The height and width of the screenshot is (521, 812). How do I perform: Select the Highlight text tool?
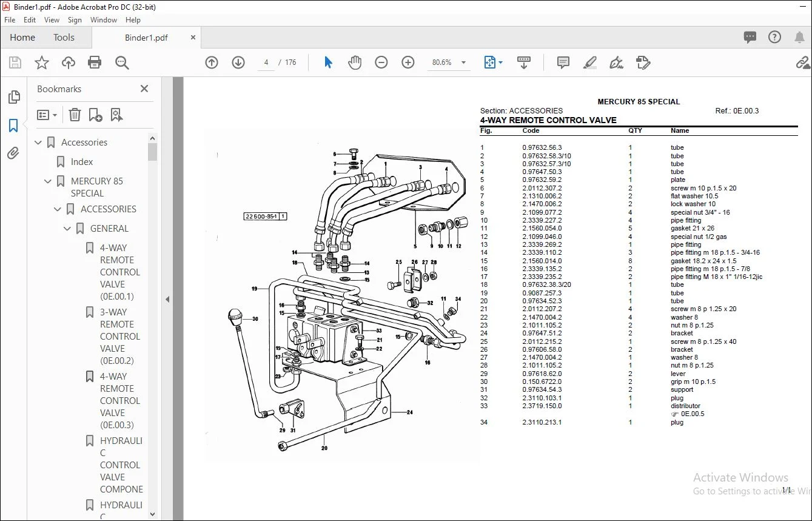tap(590, 62)
